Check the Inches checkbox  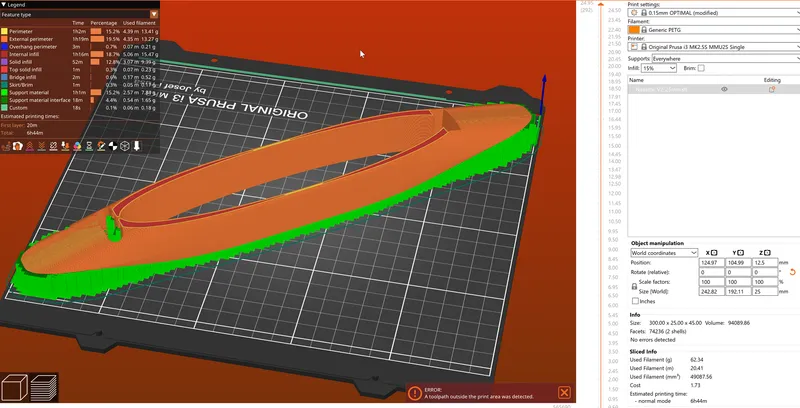click(636, 301)
